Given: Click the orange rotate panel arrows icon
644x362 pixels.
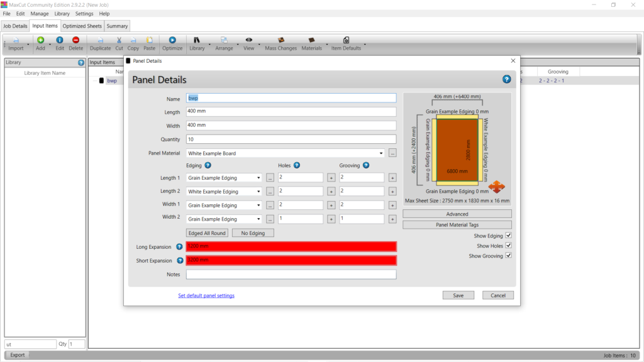Looking at the screenshot, I should (496, 187).
